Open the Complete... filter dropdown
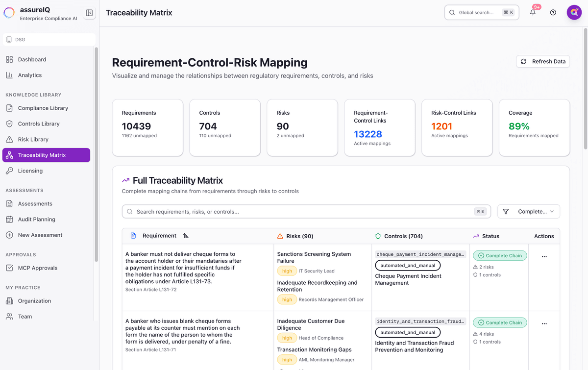588x370 pixels. point(529,211)
